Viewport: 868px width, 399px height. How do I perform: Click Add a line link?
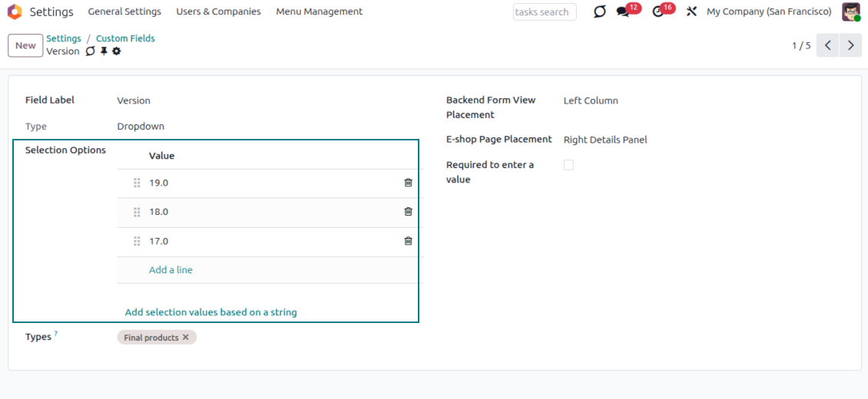171,270
